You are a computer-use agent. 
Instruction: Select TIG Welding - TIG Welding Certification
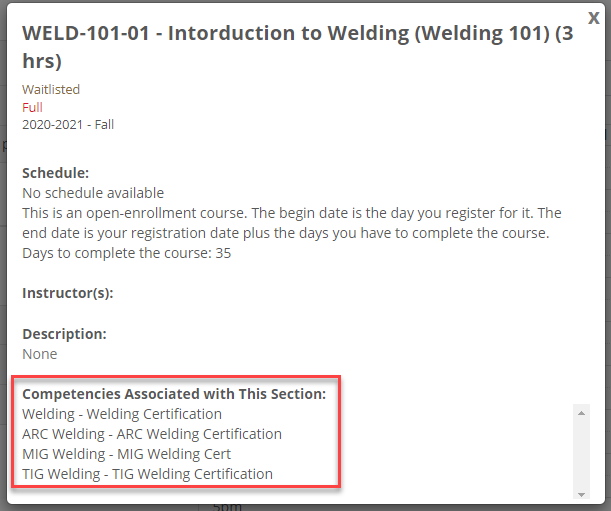[147, 474]
